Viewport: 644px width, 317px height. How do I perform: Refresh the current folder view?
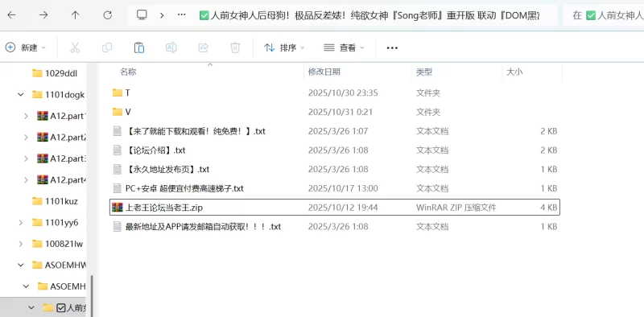[x=108, y=15]
